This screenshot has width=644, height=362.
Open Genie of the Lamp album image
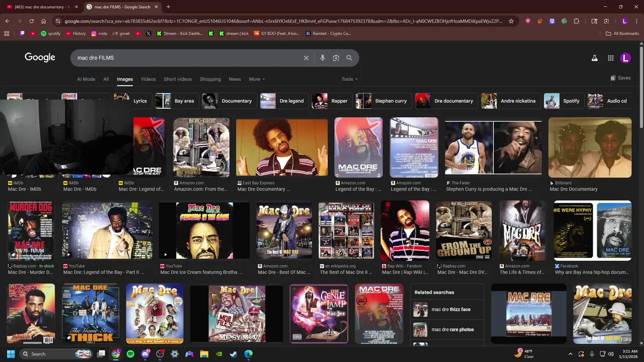318,314
